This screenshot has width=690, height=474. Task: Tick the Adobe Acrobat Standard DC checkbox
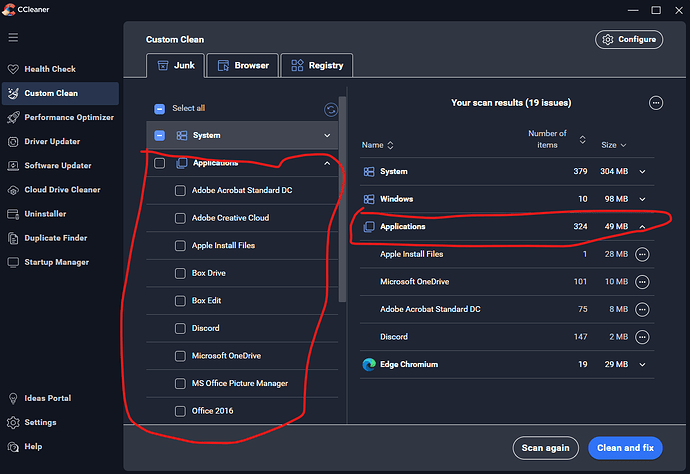pyautogui.click(x=180, y=190)
